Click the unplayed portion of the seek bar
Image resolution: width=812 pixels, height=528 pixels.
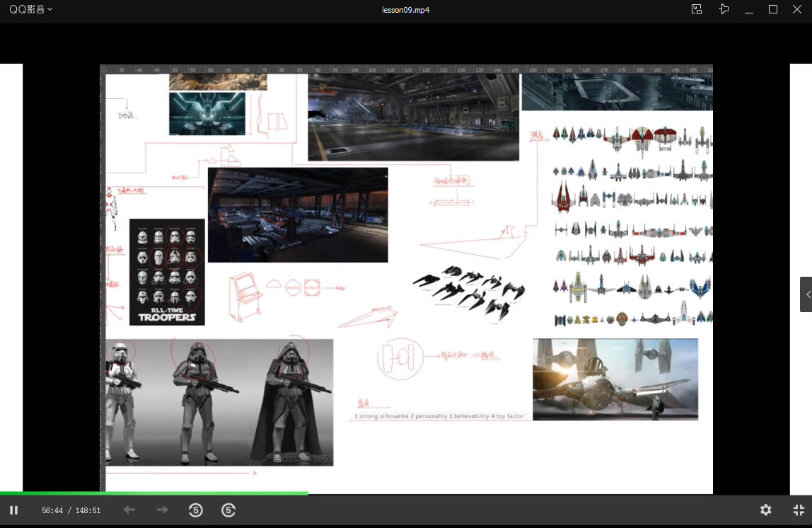(559, 493)
